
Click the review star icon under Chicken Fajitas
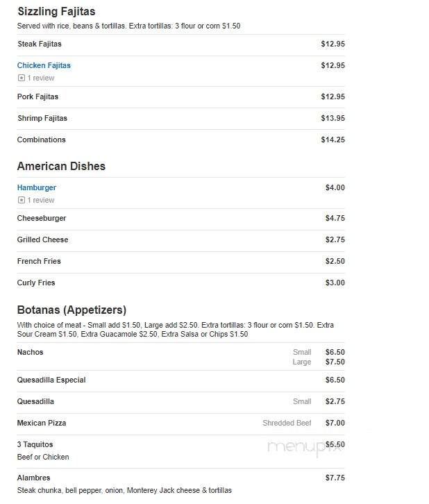pos(22,78)
